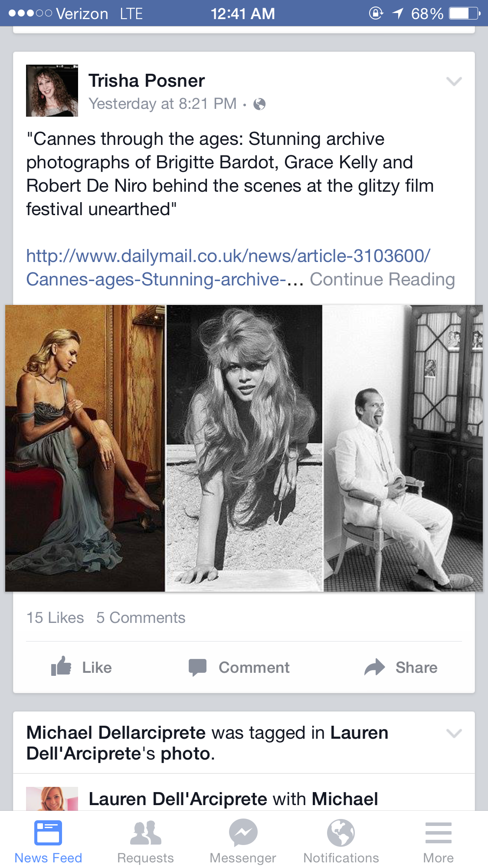This screenshot has width=488, height=868.
Task: Tap the Comment speech bubble icon
Action: [198, 667]
